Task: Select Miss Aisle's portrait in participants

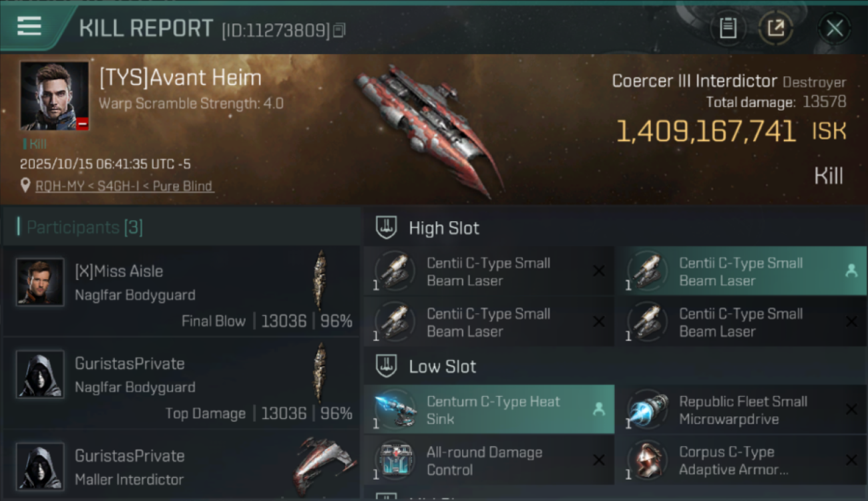Action: [40, 282]
